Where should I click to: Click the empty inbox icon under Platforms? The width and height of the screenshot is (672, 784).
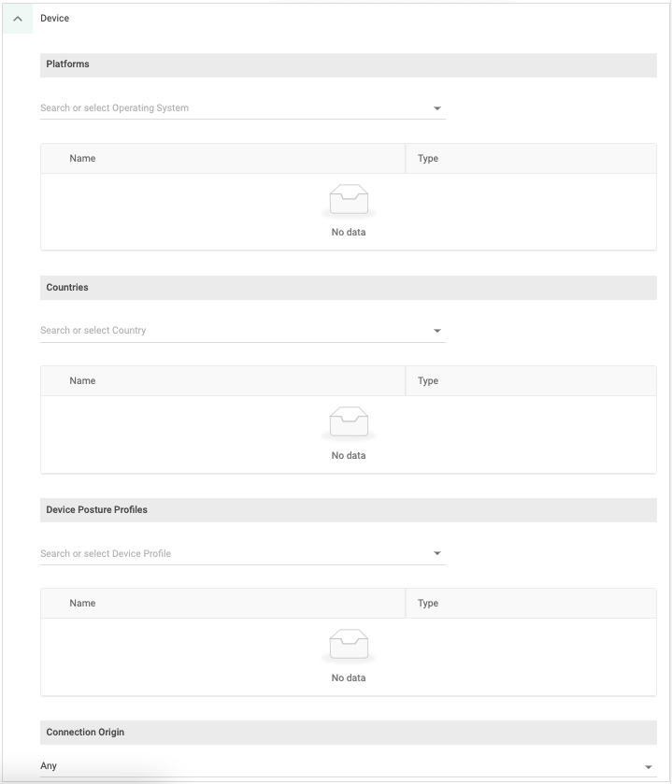tap(349, 197)
